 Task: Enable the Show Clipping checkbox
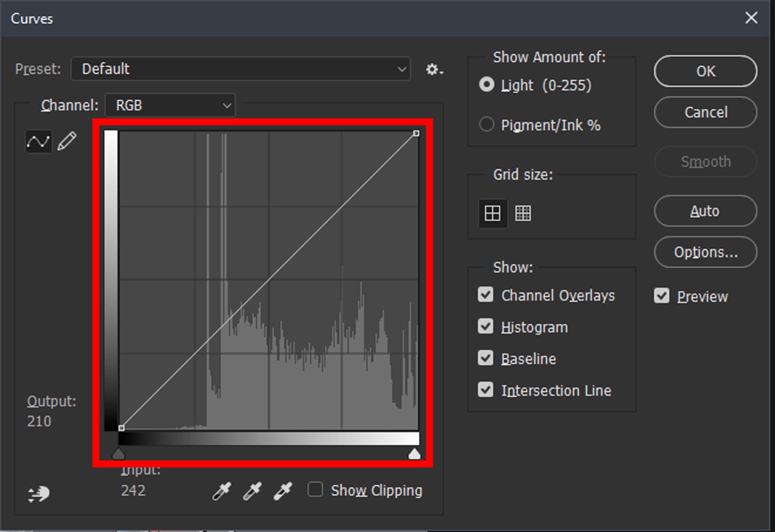[x=315, y=489]
